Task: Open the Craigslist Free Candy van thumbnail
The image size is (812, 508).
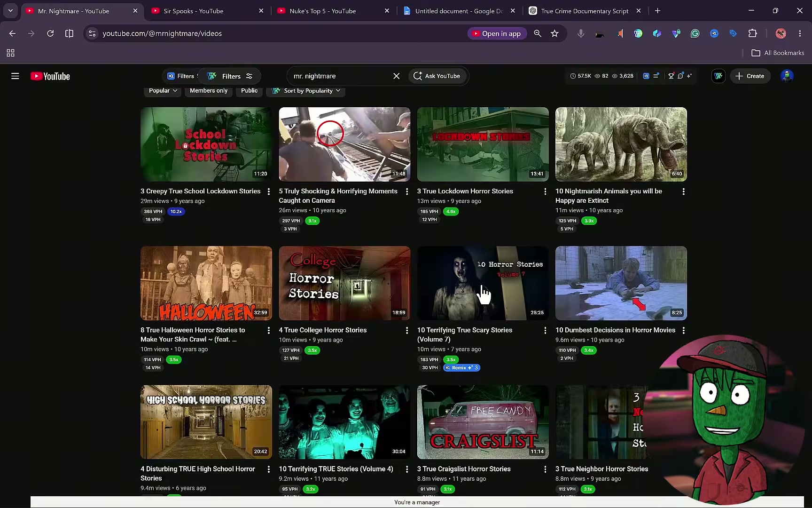Action: pyautogui.click(x=483, y=422)
